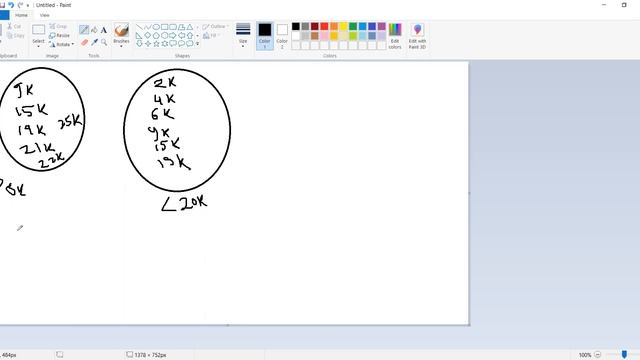Click the Undo arrow in title bar
The width and height of the screenshot is (640, 360).
pyautogui.click(x=11, y=5)
